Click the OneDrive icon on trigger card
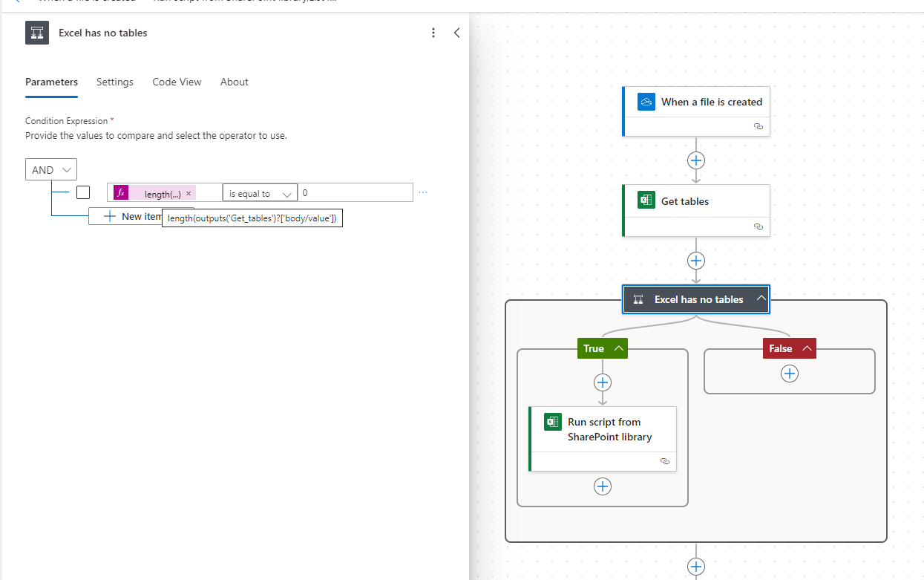 [646, 102]
